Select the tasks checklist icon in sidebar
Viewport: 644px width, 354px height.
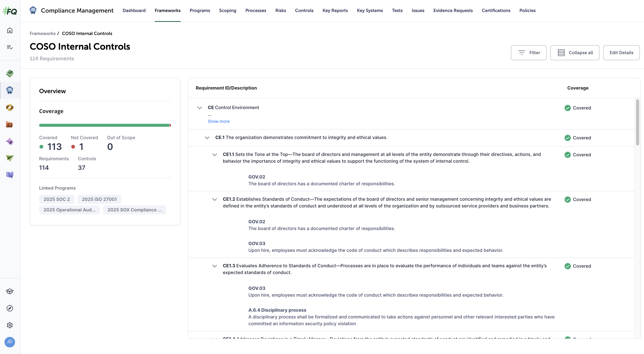click(10, 47)
